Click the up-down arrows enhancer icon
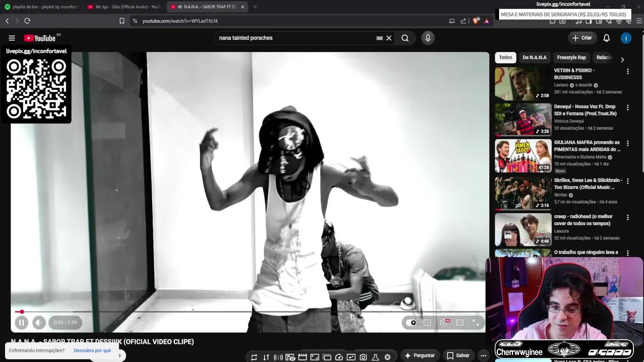644x362 pixels. (266, 357)
